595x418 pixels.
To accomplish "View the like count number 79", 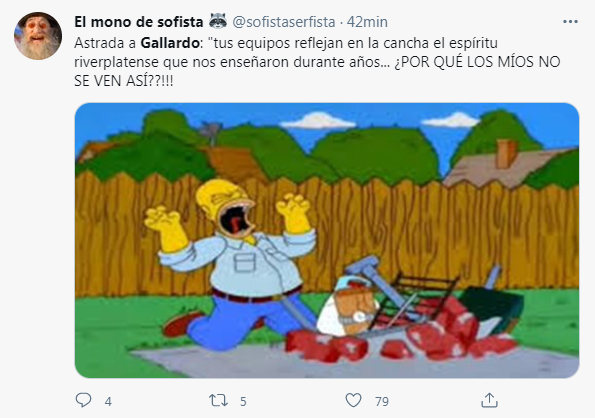I will click(x=382, y=401).
